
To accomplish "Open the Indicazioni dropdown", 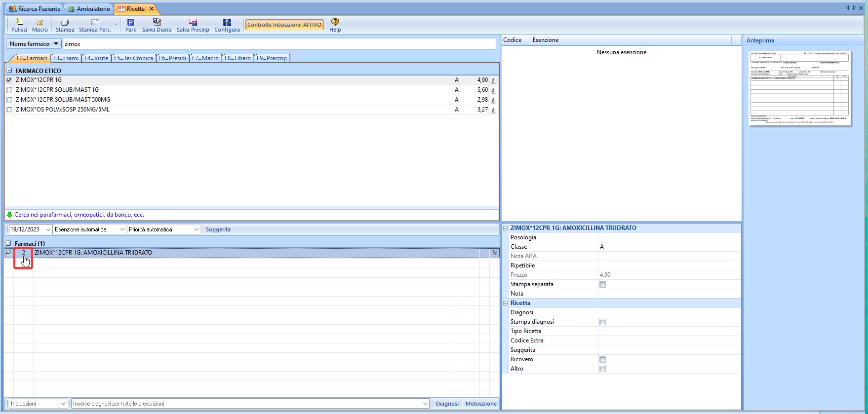I will tap(63, 404).
